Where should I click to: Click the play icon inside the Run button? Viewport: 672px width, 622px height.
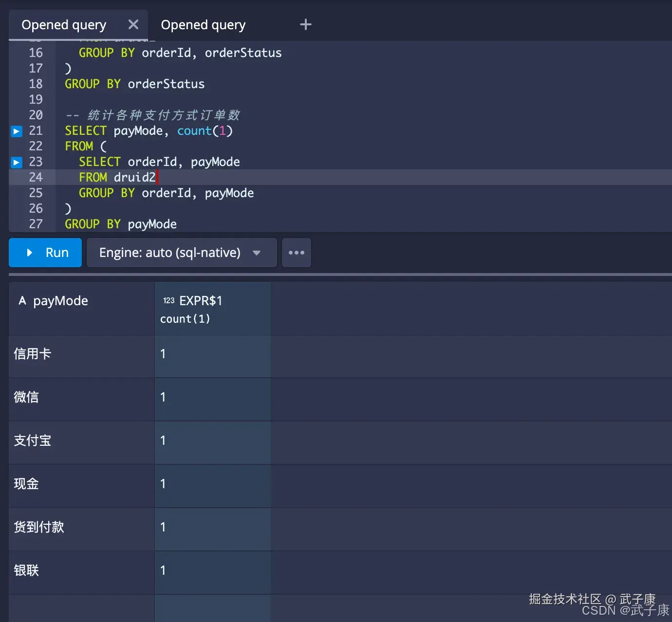coord(29,253)
